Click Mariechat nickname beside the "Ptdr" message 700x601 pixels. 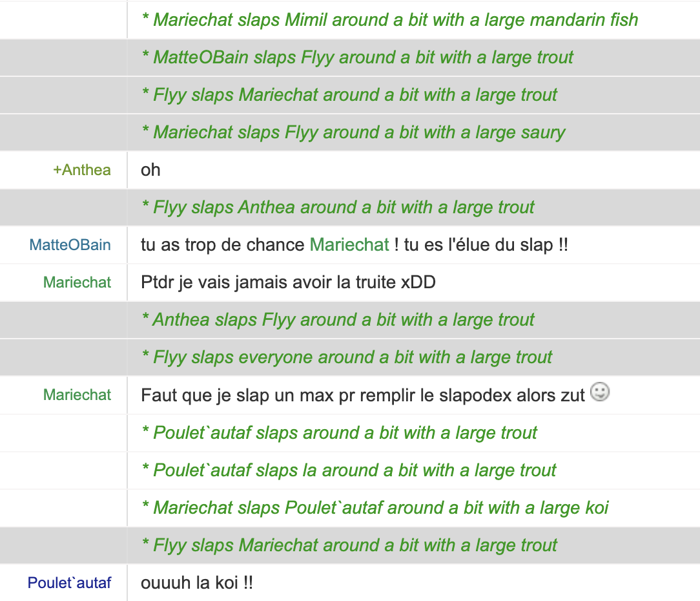click(x=77, y=282)
